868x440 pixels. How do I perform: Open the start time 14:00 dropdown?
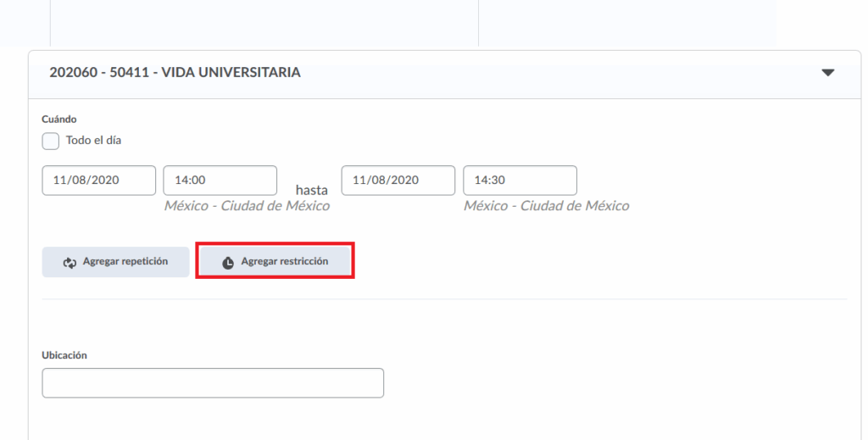point(220,180)
